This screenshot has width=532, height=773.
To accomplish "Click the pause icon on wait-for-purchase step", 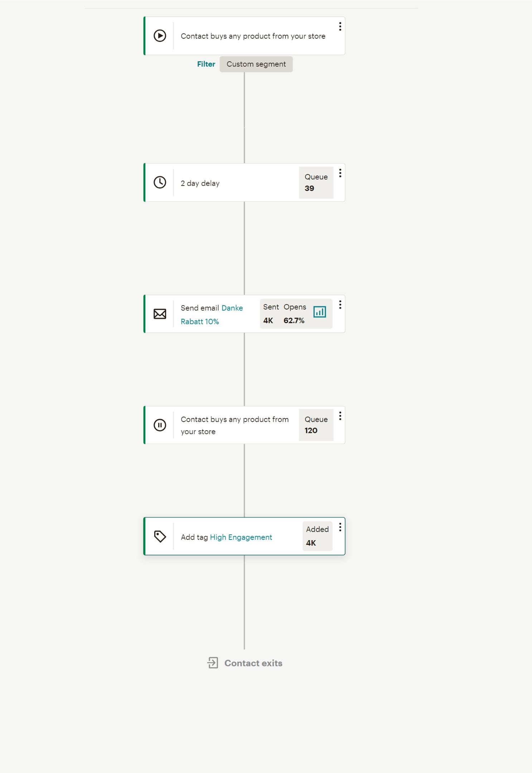I will [160, 425].
